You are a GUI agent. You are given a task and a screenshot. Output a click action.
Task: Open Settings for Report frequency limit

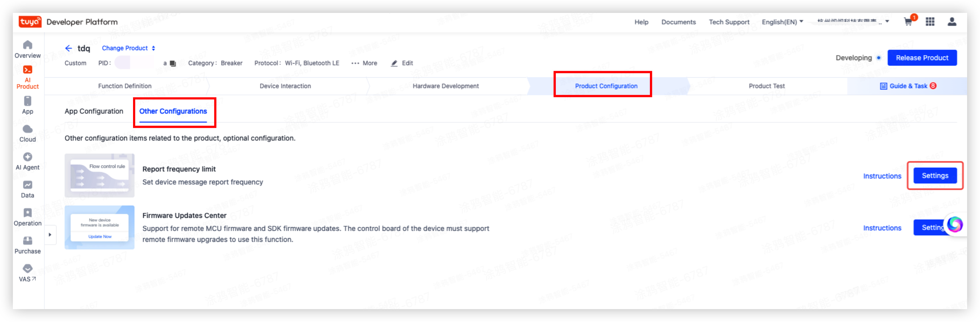pyautogui.click(x=935, y=175)
